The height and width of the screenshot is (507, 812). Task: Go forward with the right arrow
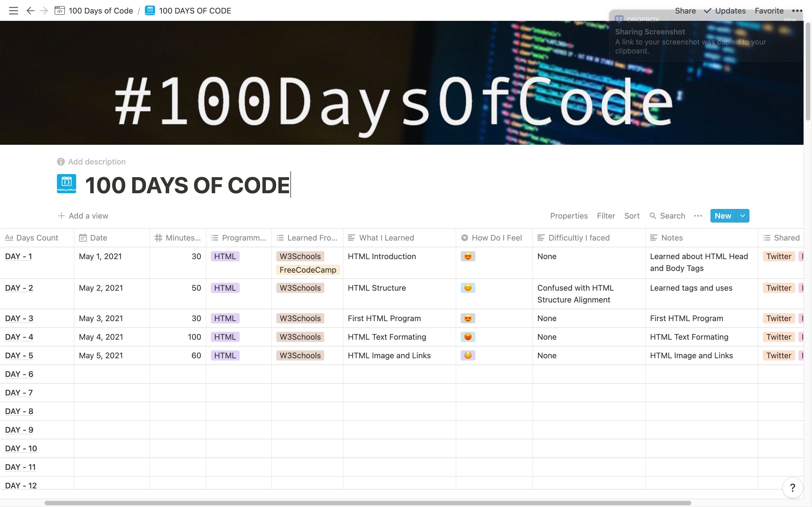click(x=44, y=11)
